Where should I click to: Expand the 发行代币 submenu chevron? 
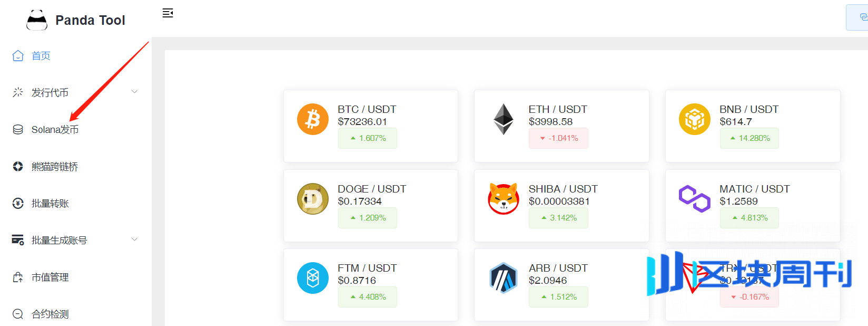(134, 92)
